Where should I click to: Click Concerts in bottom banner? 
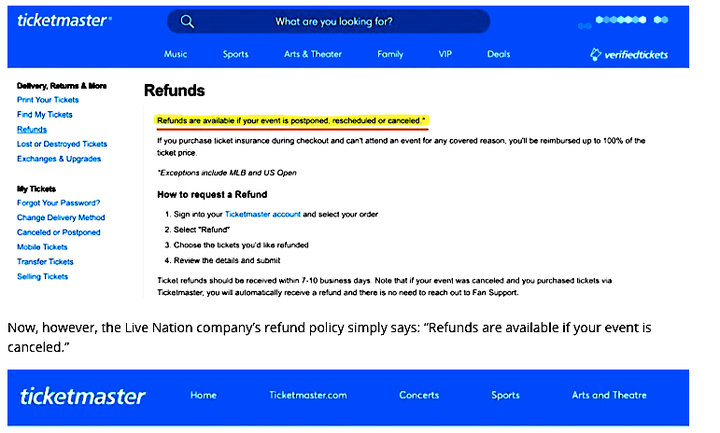click(x=419, y=395)
